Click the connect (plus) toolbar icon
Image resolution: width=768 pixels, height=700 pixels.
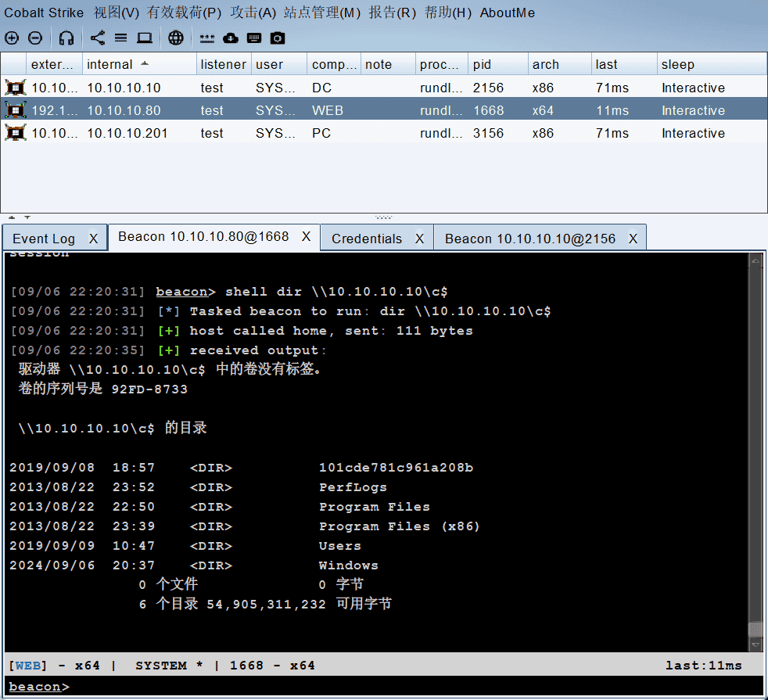coord(12,38)
